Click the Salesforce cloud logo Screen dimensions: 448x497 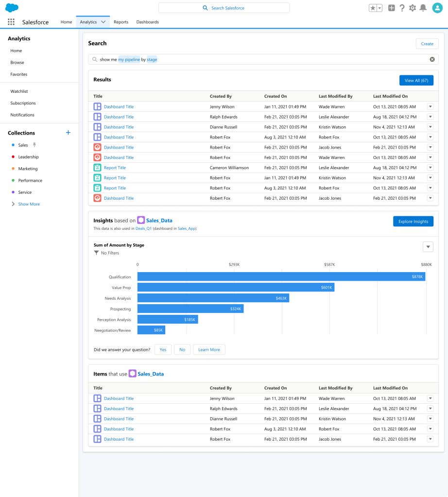(11, 7)
